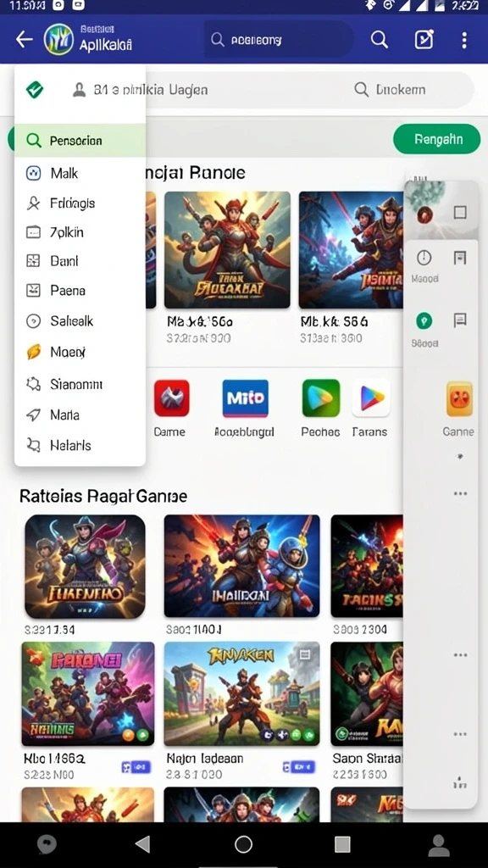488x868 pixels.
Task: Open the orange Ganne app icon
Action: [x=459, y=398]
